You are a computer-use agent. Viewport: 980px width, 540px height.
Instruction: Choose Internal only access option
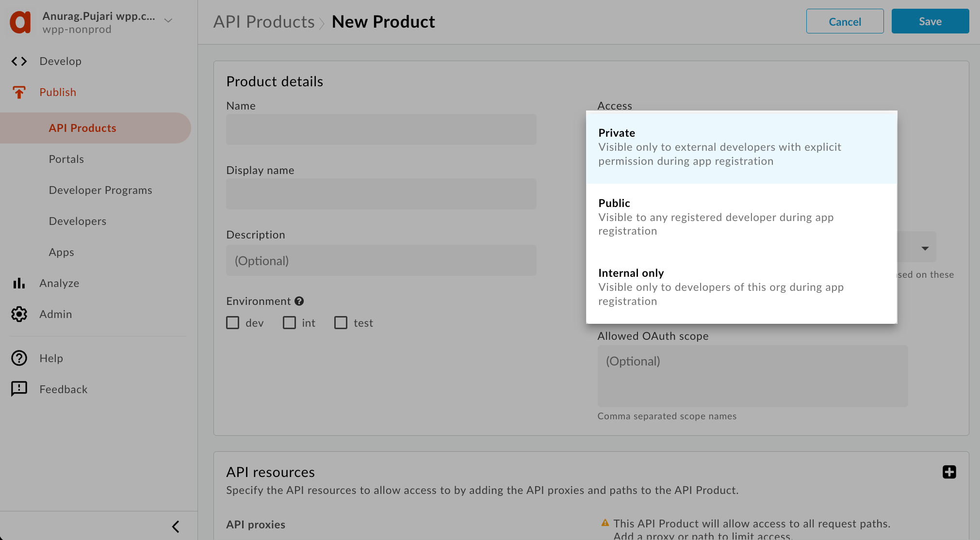(741, 287)
